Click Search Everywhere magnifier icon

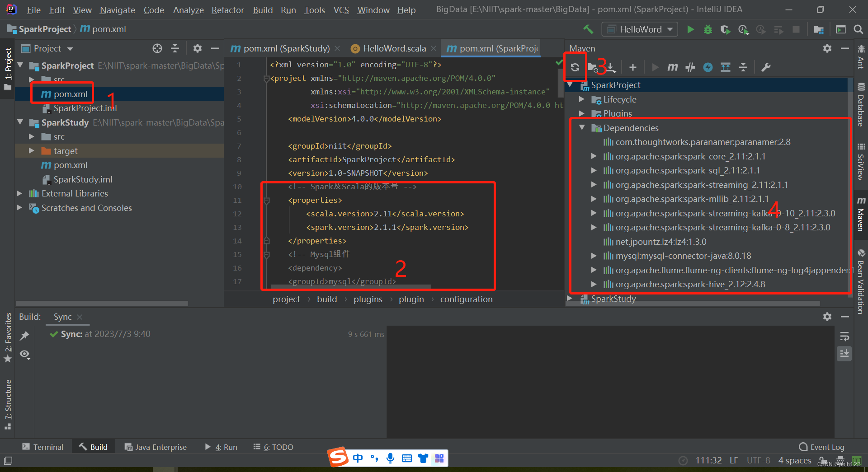coord(858,29)
